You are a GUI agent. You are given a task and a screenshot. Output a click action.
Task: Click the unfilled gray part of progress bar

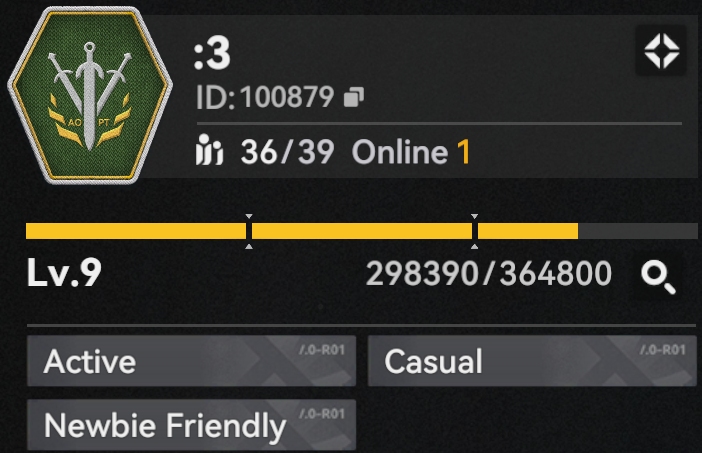[x=638, y=231]
